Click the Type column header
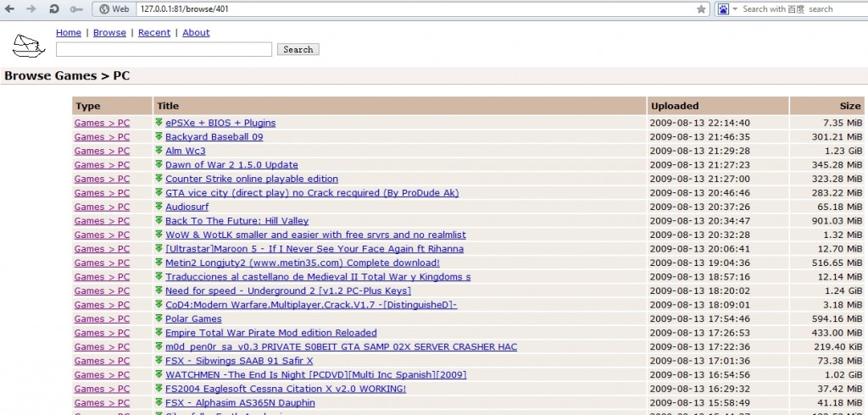The height and width of the screenshot is (415, 868). [113, 106]
